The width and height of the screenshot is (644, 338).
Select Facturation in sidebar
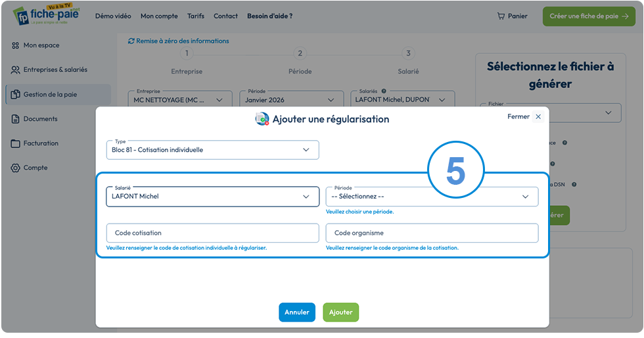41,143
